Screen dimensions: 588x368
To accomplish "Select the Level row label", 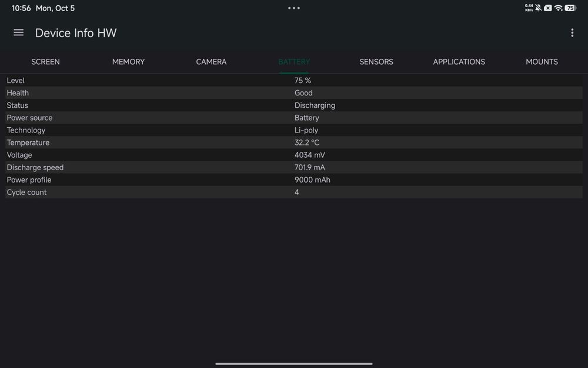I will click(x=15, y=80).
